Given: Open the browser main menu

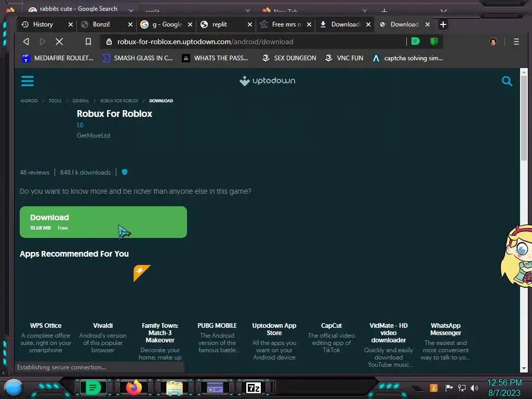Looking at the screenshot, I should (x=516, y=42).
